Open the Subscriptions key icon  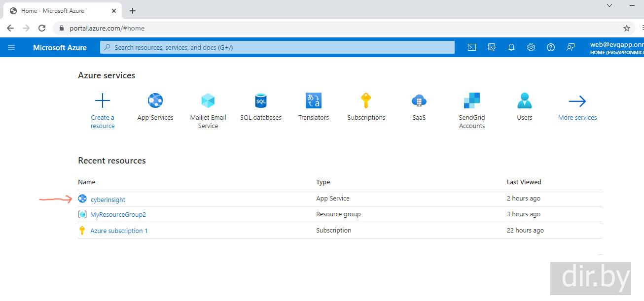pyautogui.click(x=366, y=101)
